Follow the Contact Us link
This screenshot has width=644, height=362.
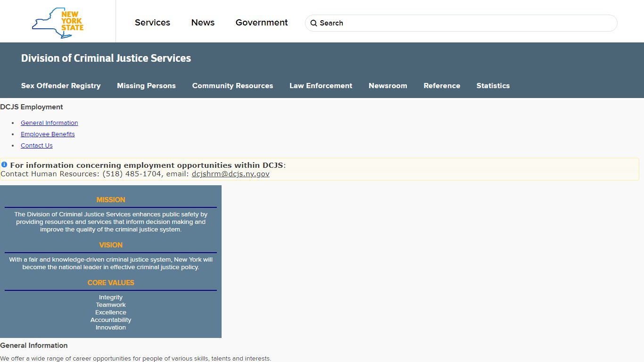pos(36,145)
